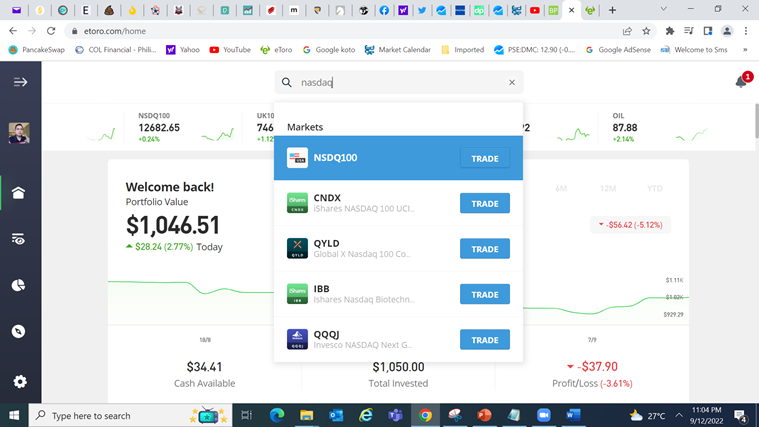
Task: Trade the QQQJ result
Action: point(485,340)
